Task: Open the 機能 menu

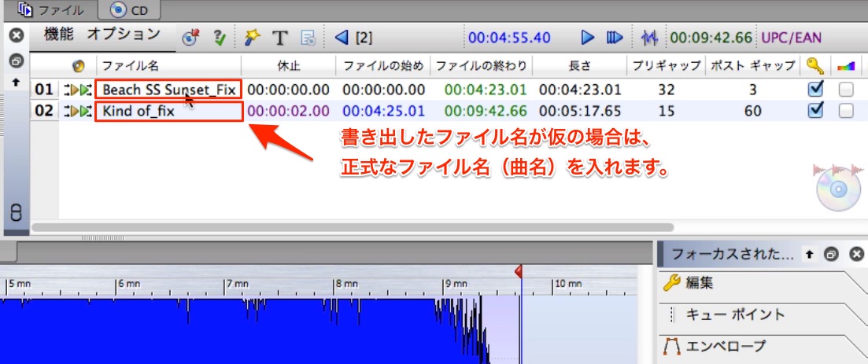Action: (59, 35)
